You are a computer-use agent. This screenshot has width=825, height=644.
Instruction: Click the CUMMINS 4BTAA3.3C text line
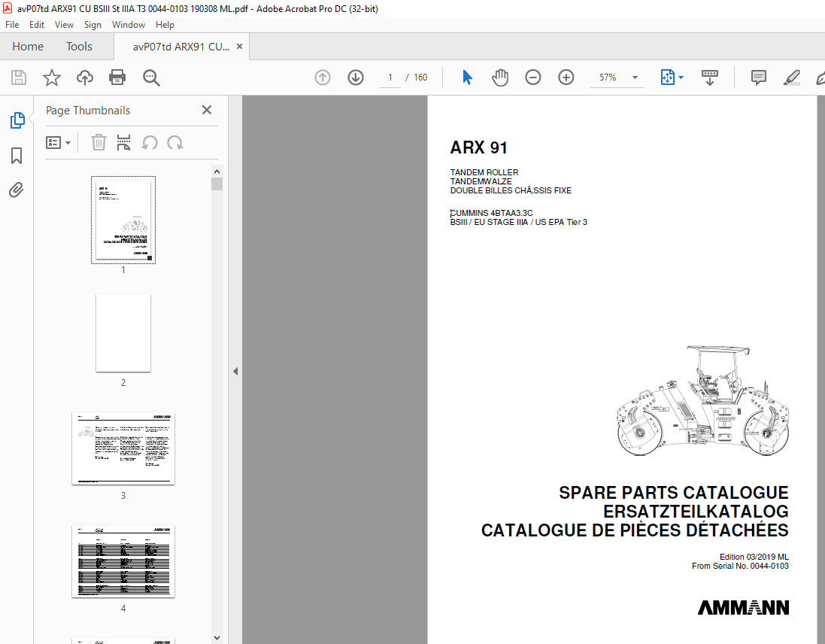(x=491, y=213)
